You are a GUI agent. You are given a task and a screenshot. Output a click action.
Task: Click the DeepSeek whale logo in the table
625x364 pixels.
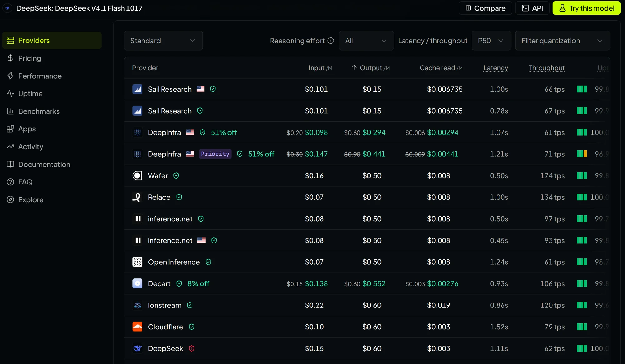137,348
